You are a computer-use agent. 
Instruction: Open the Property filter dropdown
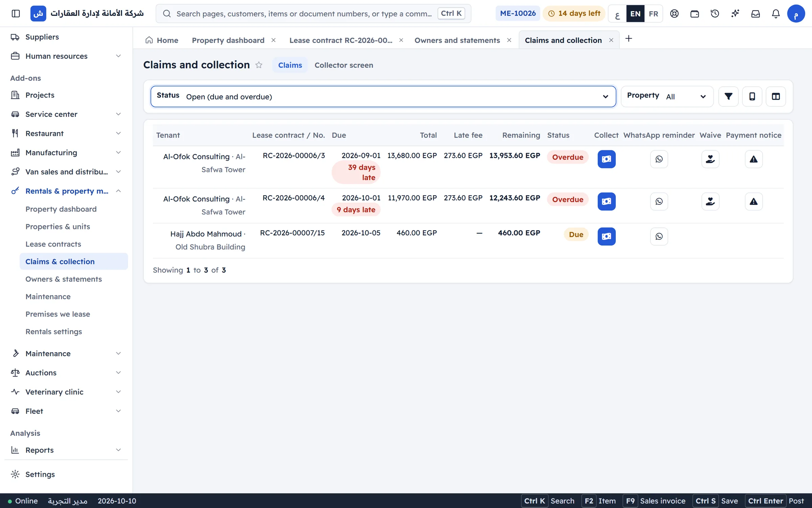click(x=667, y=97)
